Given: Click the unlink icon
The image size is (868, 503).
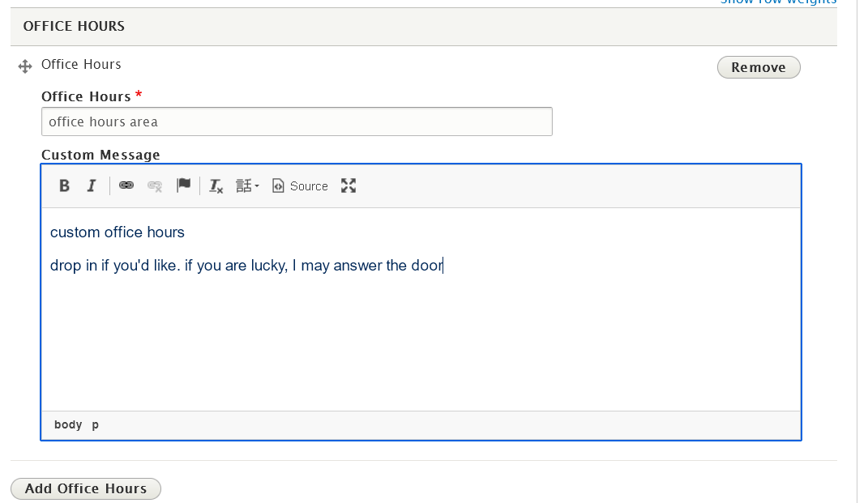Looking at the screenshot, I should point(155,186).
